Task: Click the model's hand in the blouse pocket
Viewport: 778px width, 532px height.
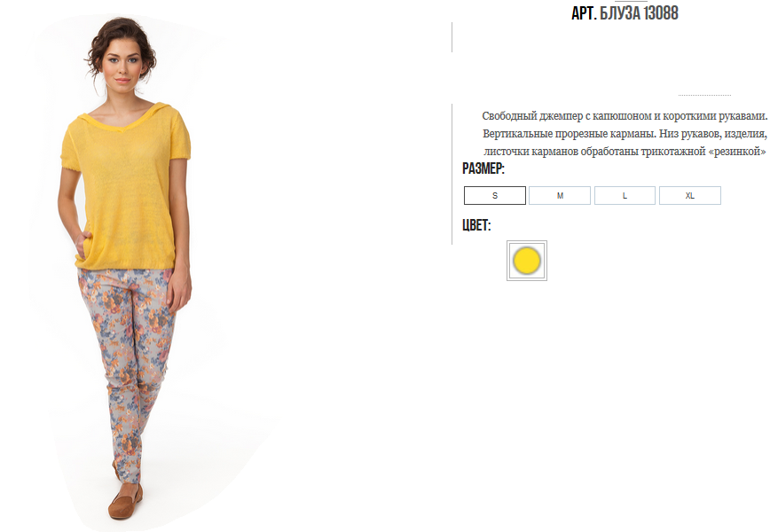Action: click(x=83, y=242)
